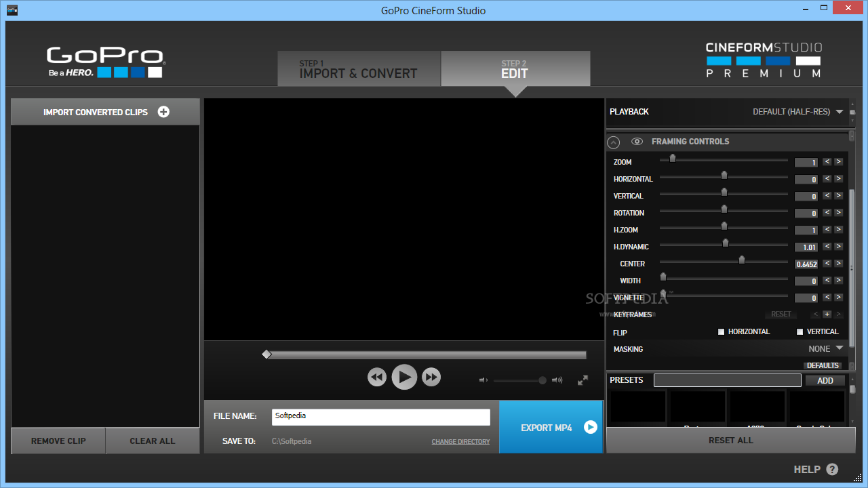Decrease Vignette value with left arrow
The image size is (868, 488).
(x=827, y=298)
